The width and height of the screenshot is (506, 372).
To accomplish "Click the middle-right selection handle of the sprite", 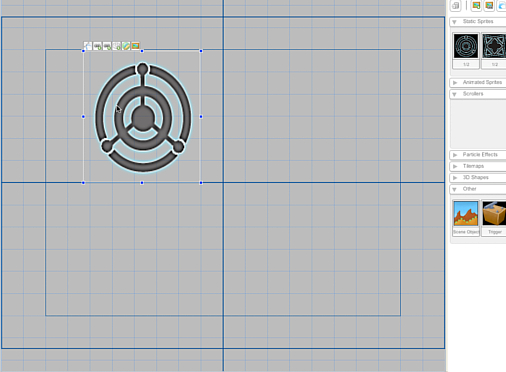I will [201, 117].
